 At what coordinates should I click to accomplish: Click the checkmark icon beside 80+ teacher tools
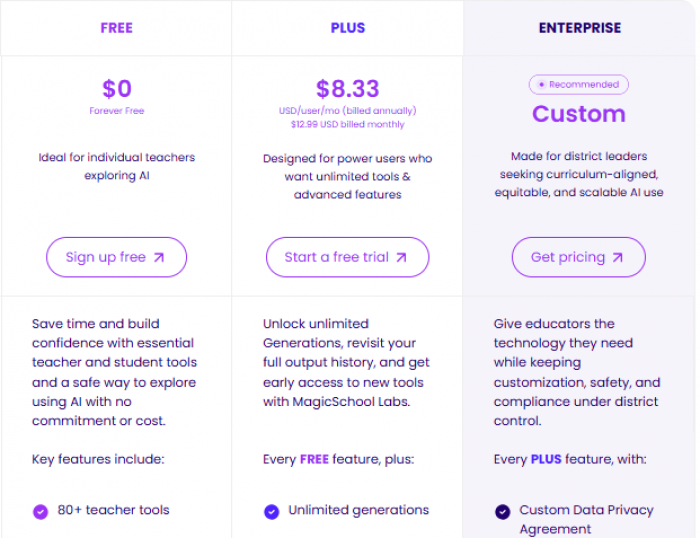(40, 511)
